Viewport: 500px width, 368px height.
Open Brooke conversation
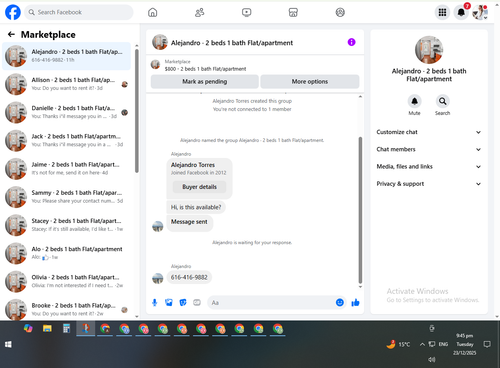(67, 309)
